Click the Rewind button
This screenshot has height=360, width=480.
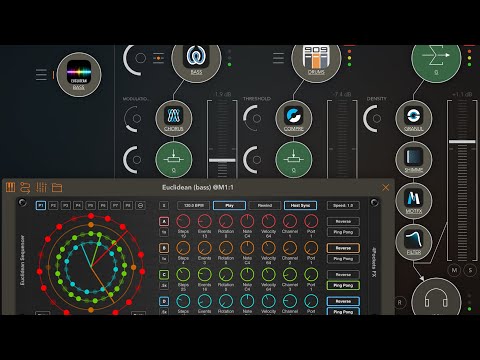(265, 205)
